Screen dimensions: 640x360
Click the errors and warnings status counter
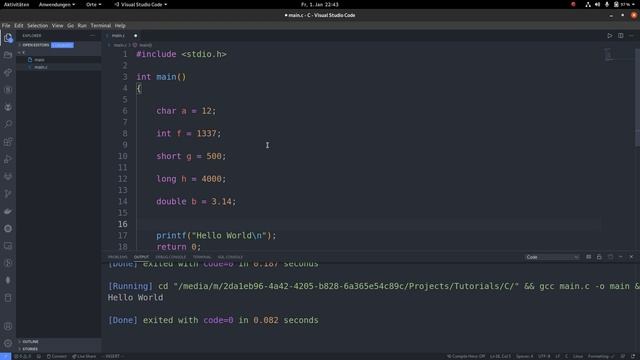click(23, 356)
